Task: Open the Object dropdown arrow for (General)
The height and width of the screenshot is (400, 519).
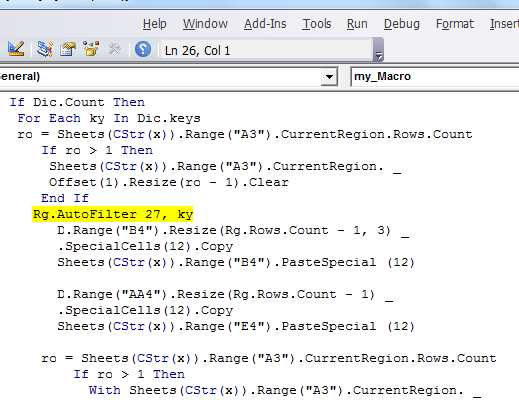Action: 329,77
